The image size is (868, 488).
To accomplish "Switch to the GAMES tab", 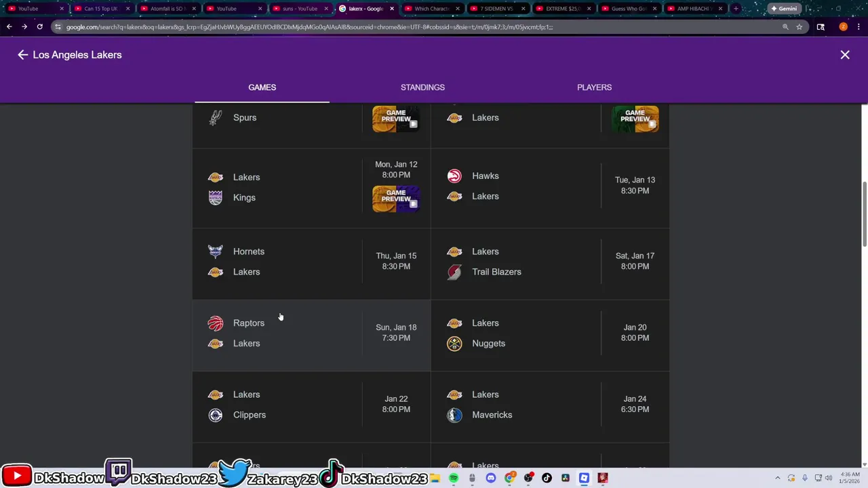I will click(x=262, y=87).
